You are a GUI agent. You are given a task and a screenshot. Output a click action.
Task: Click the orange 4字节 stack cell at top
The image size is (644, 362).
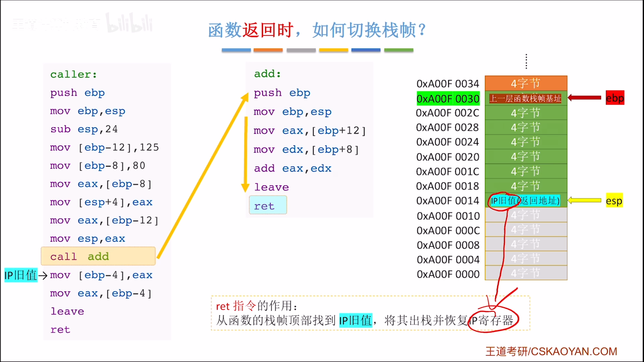click(526, 83)
